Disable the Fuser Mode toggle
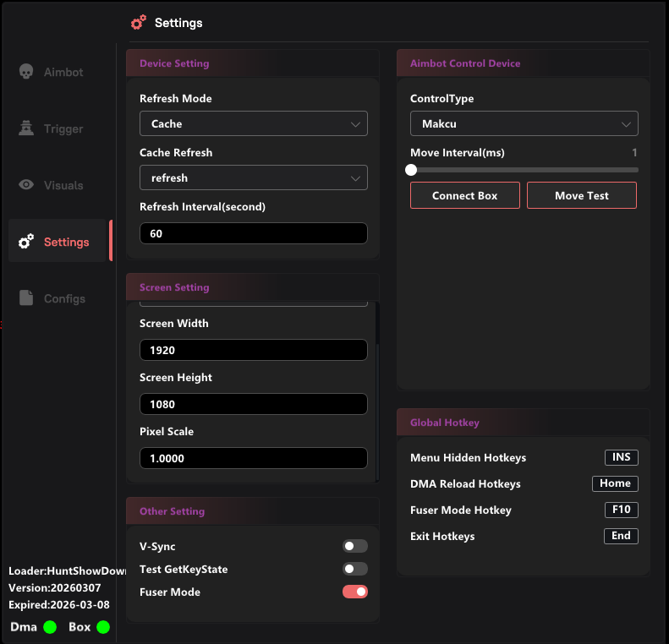 click(354, 592)
